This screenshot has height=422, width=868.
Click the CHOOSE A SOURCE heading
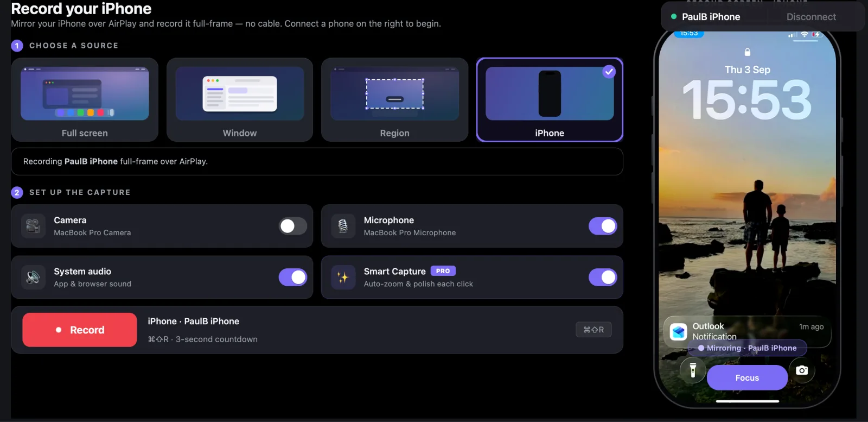(x=74, y=46)
